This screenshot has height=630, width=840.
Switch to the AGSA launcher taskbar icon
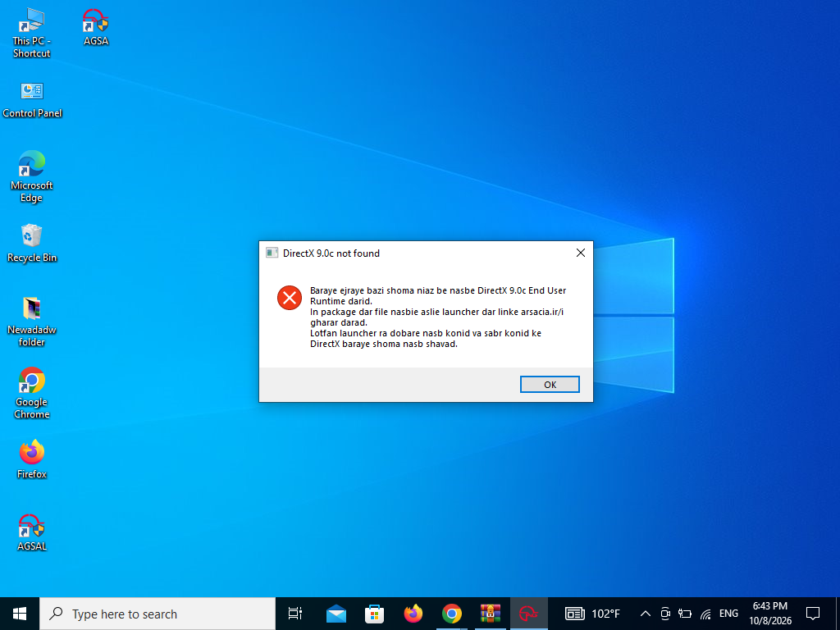(529, 614)
